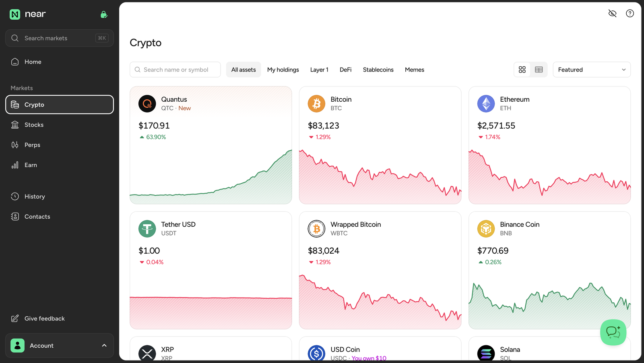This screenshot has height=363, width=644.
Task: Click the Solana coin icon
Action: [x=486, y=353]
